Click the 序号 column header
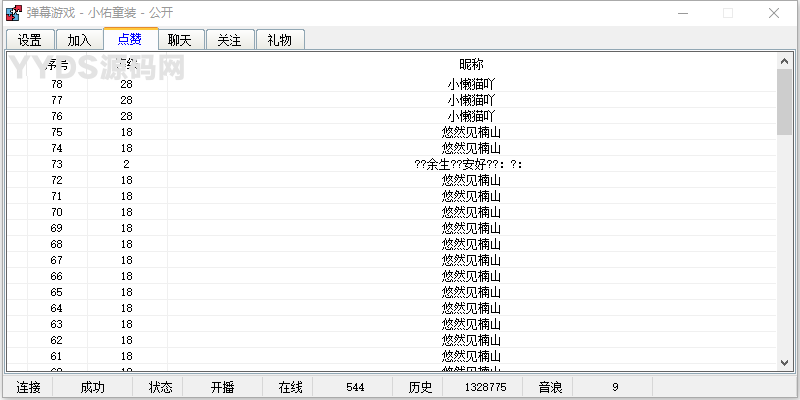The image size is (800, 400). coord(57,64)
